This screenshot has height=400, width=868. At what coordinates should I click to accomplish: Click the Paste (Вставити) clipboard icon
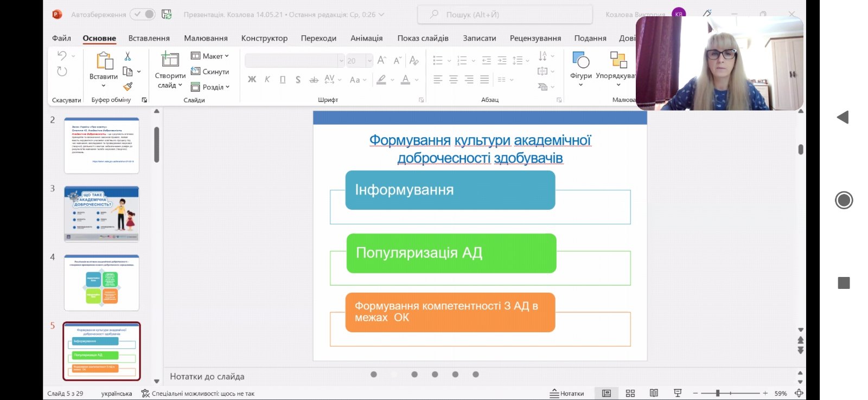pos(104,61)
